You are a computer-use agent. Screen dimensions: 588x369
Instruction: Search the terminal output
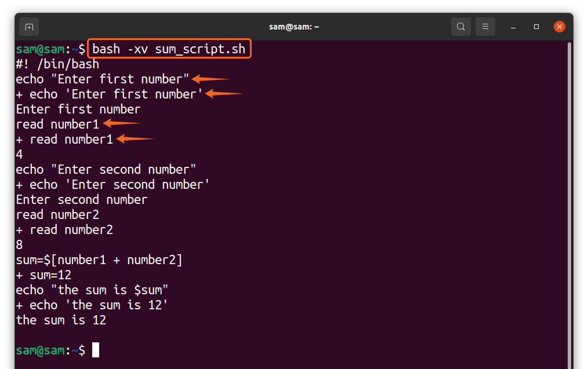[x=460, y=27]
